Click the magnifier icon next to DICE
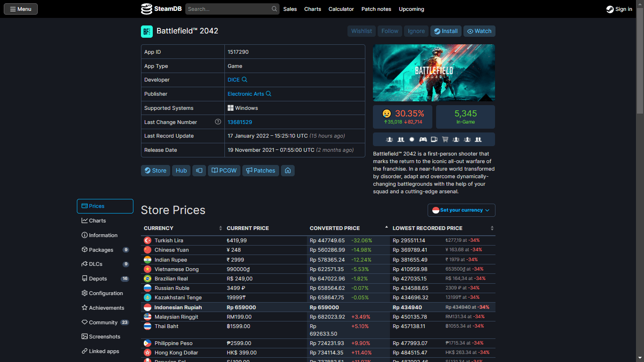 click(x=244, y=80)
